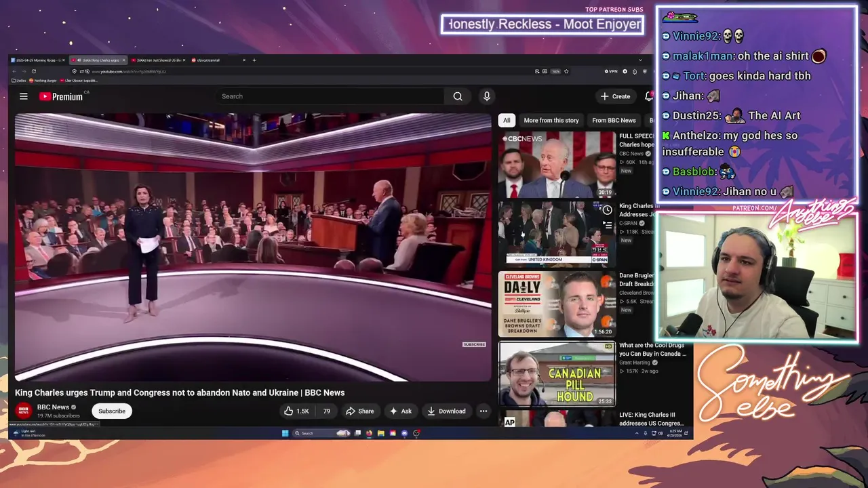Select From BBC News filter chip

614,120
